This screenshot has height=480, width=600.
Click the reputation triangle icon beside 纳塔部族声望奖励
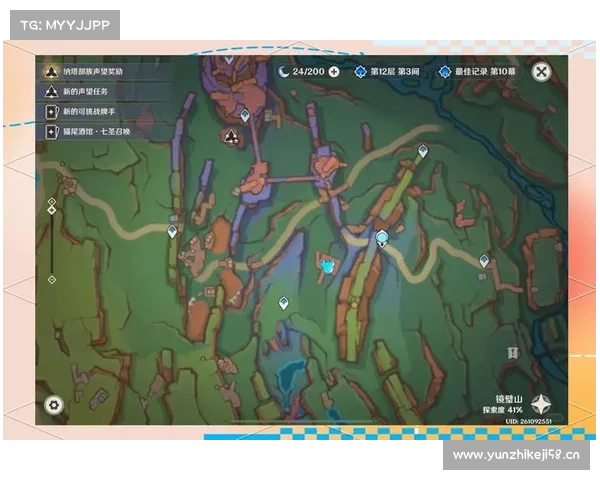tap(51, 71)
